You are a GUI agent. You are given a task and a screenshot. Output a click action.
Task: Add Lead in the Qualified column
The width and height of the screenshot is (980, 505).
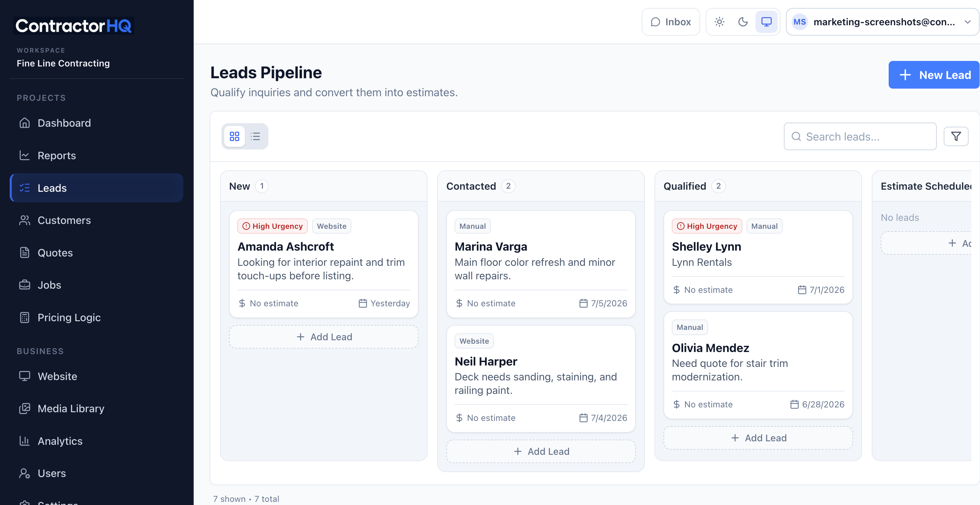[x=758, y=438]
